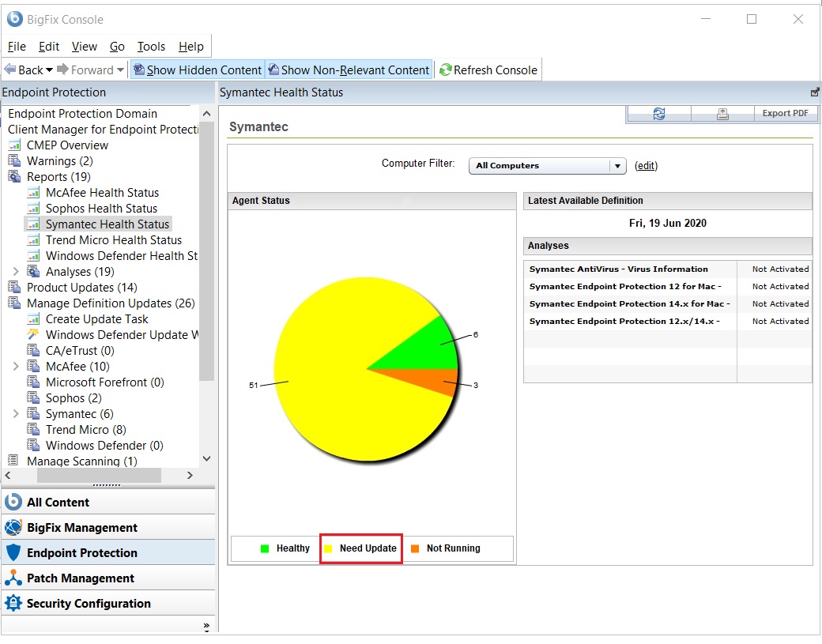
Task: Click the refresh icon in report toolbar
Action: [x=659, y=114]
